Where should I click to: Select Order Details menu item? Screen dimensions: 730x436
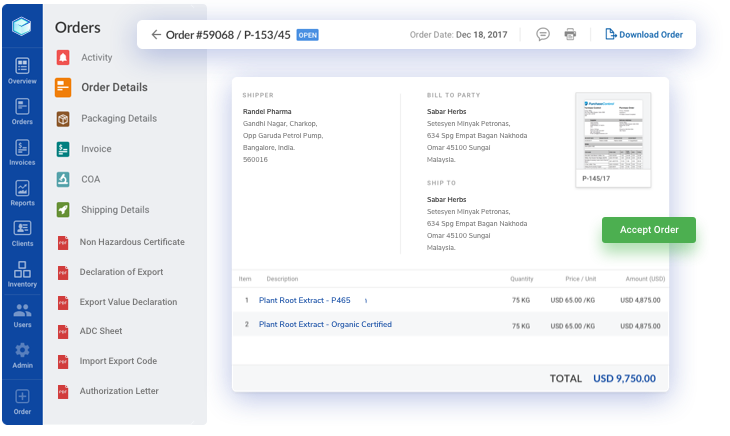click(x=115, y=87)
